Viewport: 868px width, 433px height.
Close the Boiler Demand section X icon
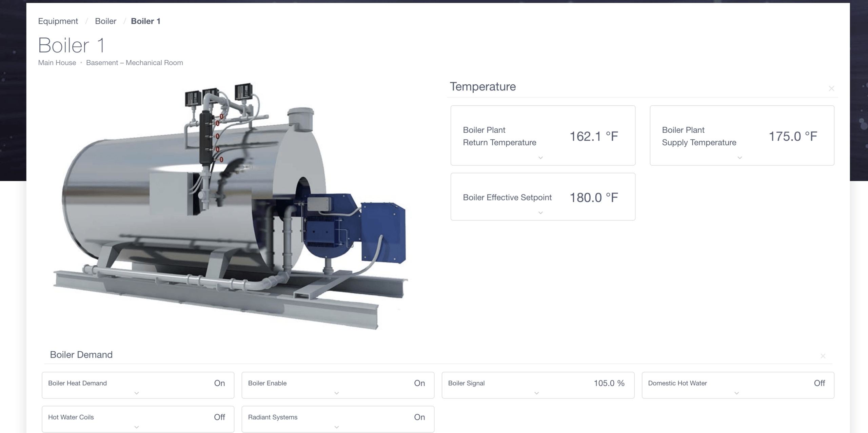click(823, 356)
